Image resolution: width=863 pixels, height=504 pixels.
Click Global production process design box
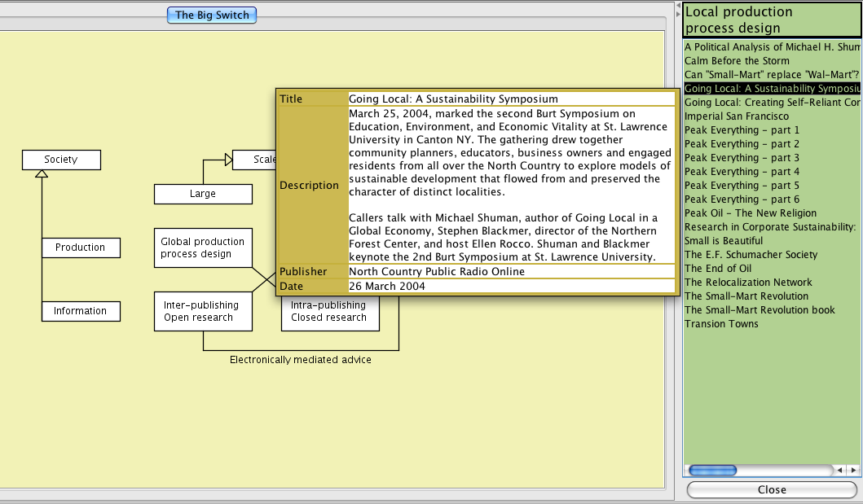[203, 248]
